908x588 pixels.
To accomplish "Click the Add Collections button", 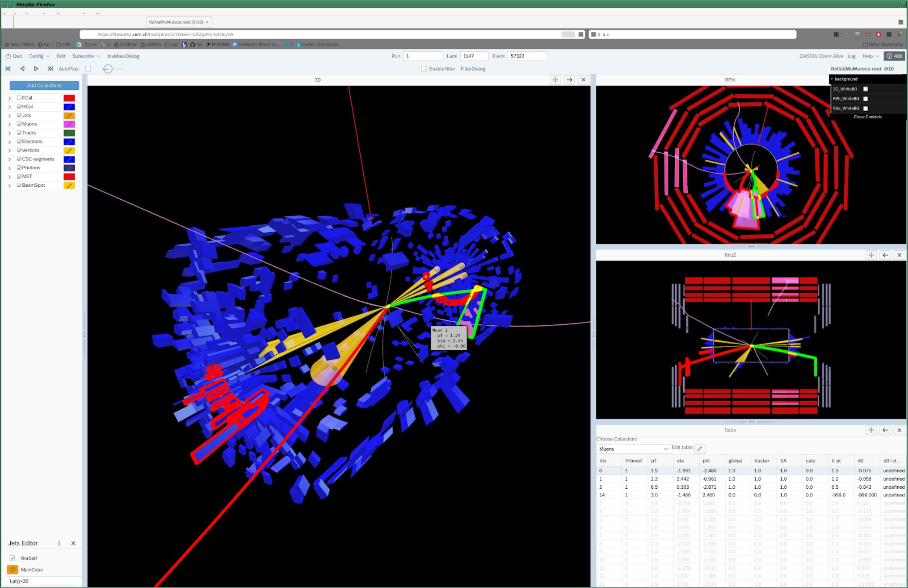I will pyautogui.click(x=44, y=85).
